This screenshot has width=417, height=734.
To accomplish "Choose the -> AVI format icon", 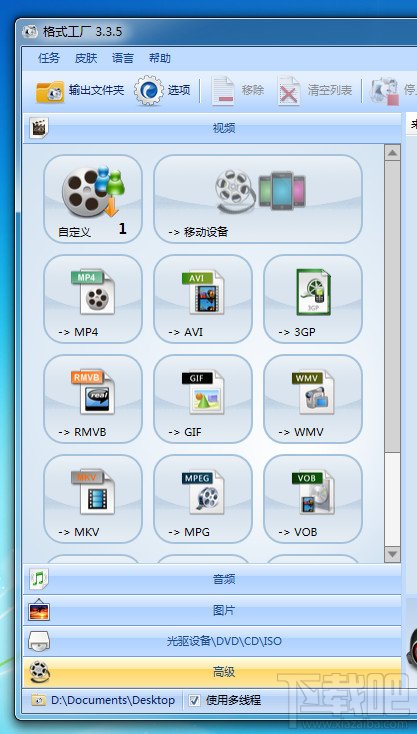I will pos(203,299).
